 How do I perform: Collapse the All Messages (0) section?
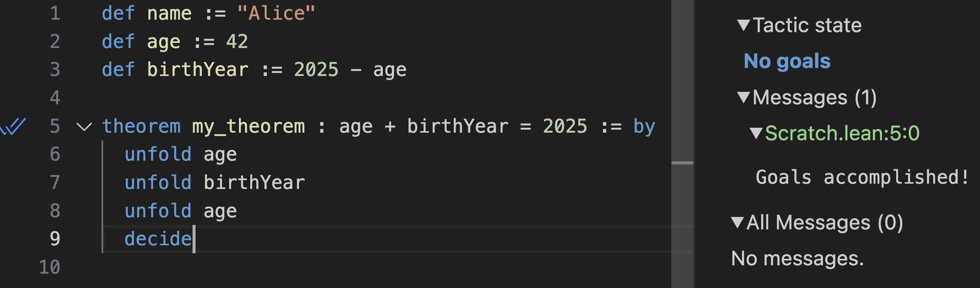pos(737,223)
